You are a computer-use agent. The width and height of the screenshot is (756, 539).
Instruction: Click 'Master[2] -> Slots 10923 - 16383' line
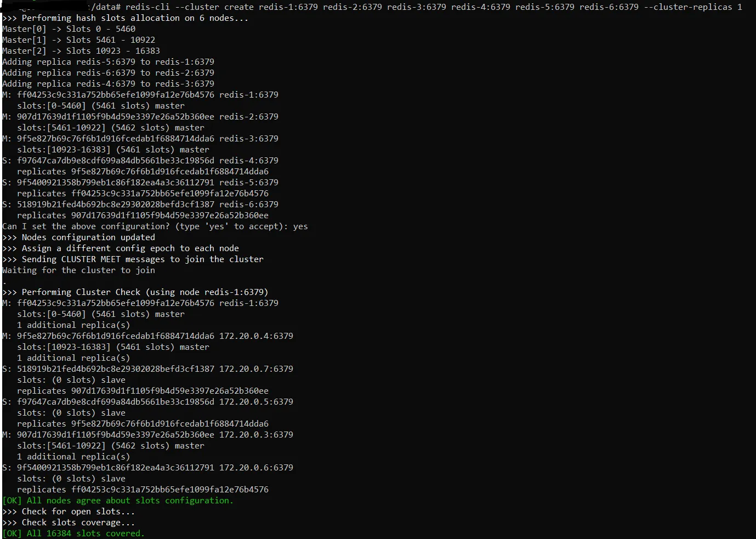81,51
